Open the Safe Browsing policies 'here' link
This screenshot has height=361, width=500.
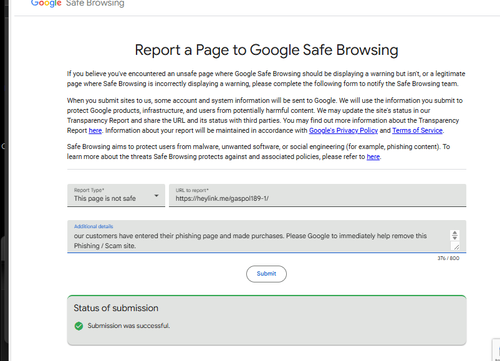(373, 157)
